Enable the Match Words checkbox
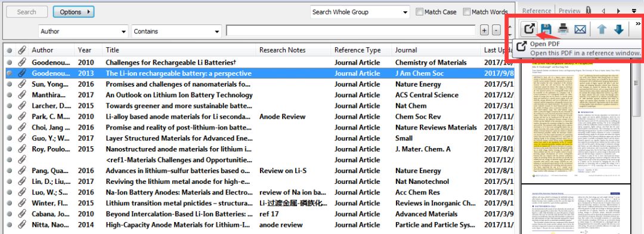 466,12
